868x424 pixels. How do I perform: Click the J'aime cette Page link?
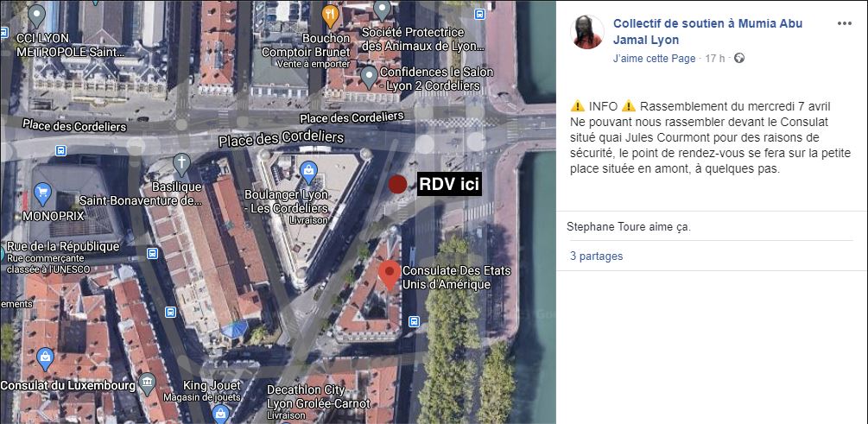pyautogui.click(x=655, y=58)
